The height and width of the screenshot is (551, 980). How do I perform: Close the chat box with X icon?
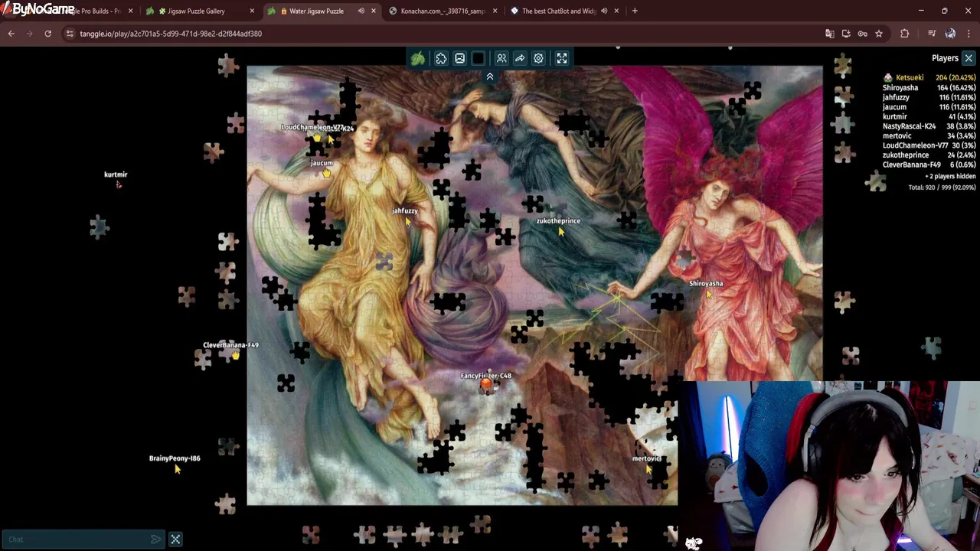[x=175, y=540]
